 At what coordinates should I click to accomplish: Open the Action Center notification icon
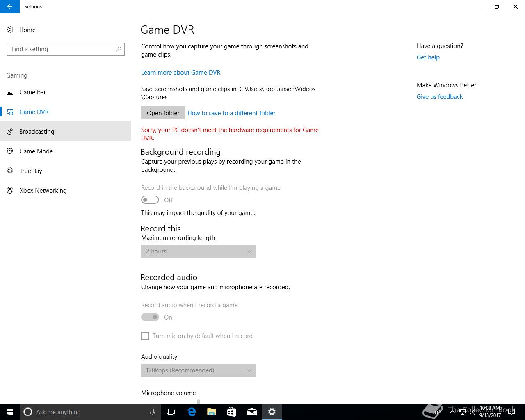coord(512,412)
